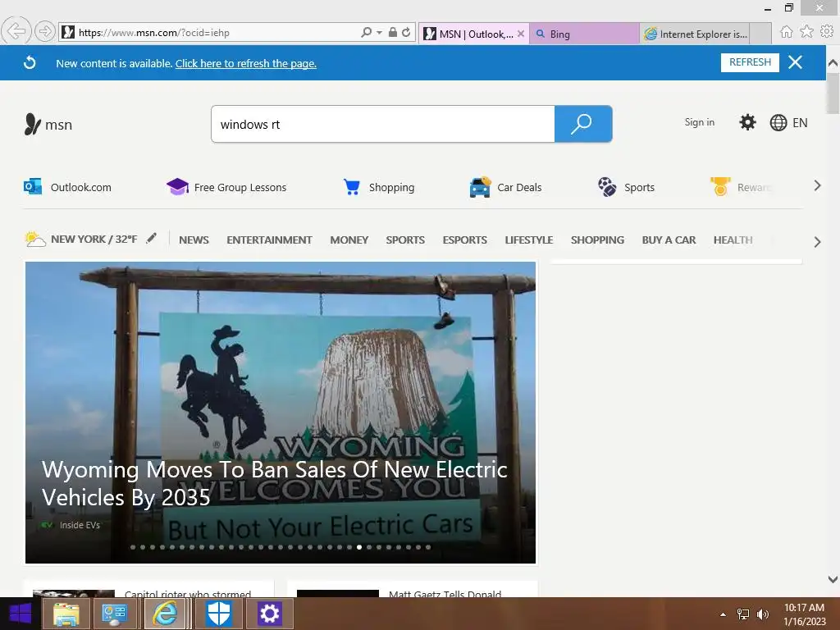
Task: Switch to the Bing tab
Action: 584,34
